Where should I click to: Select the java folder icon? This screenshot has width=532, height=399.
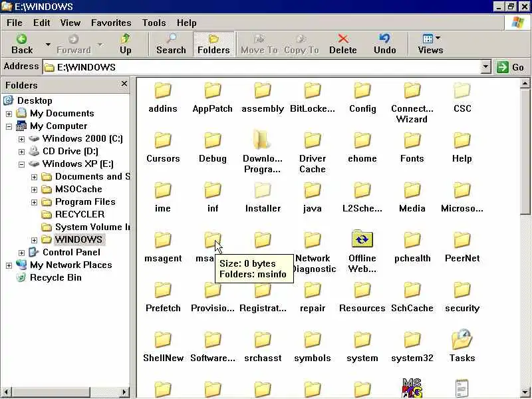313,190
